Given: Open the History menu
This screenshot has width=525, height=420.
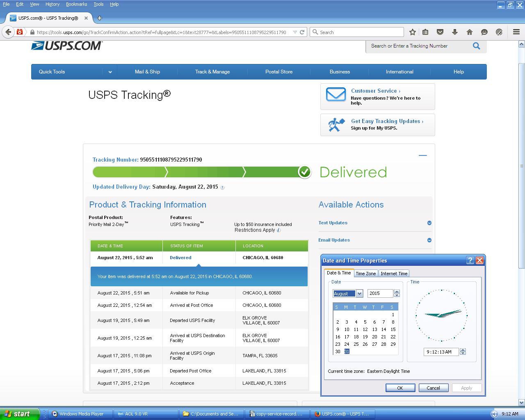Looking at the screenshot, I should [52, 4].
